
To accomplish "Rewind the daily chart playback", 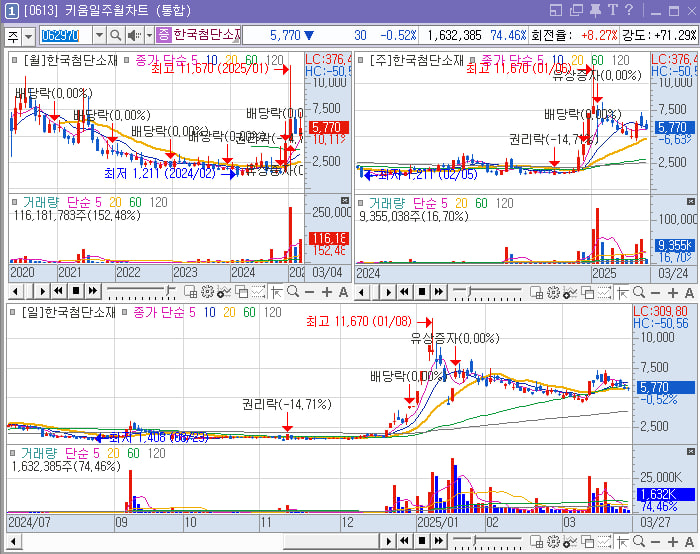I will click(404, 541).
